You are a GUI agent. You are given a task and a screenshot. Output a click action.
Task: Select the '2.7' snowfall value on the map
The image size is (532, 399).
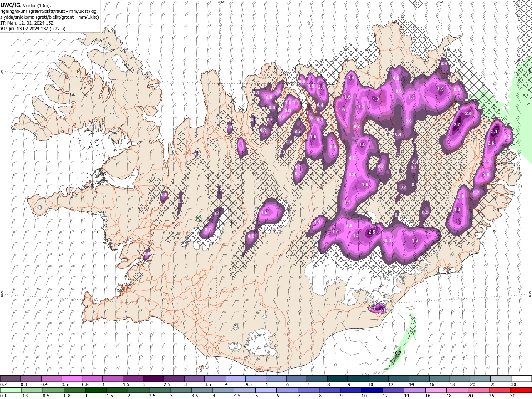coord(457,125)
